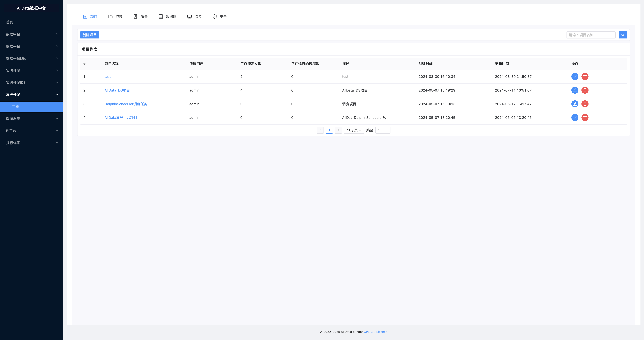Click the 数据源 database icon
Image resolution: width=644 pixels, height=340 pixels.
(161, 17)
